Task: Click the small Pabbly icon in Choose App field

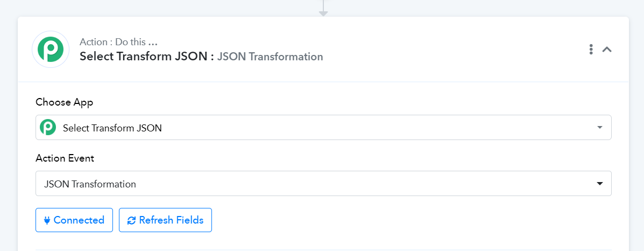Action: click(48, 128)
